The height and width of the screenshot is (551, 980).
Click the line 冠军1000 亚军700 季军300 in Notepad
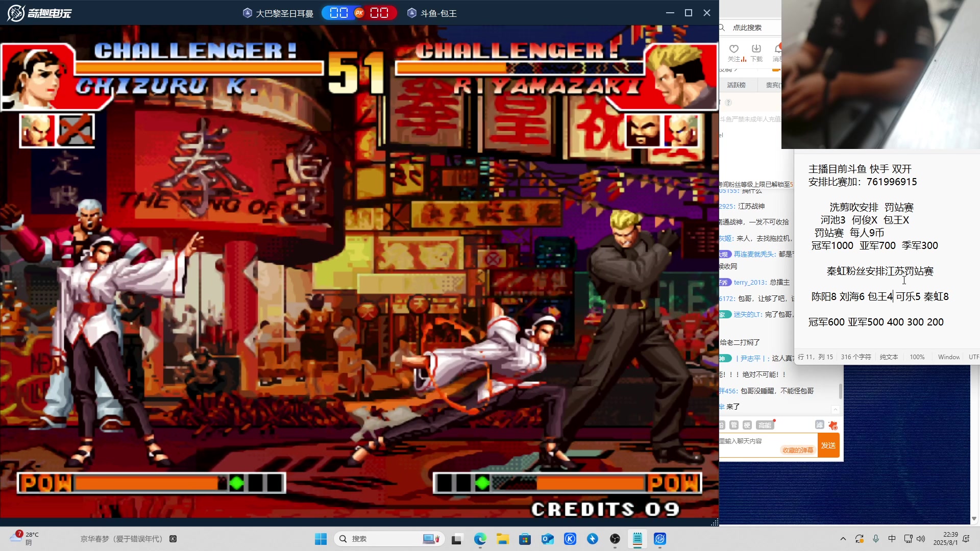(x=875, y=245)
